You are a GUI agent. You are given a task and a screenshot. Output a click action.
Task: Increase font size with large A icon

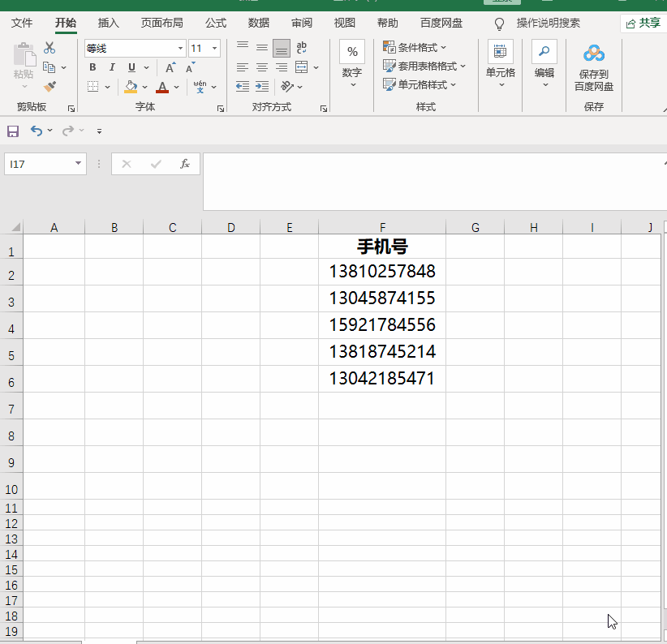170,67
